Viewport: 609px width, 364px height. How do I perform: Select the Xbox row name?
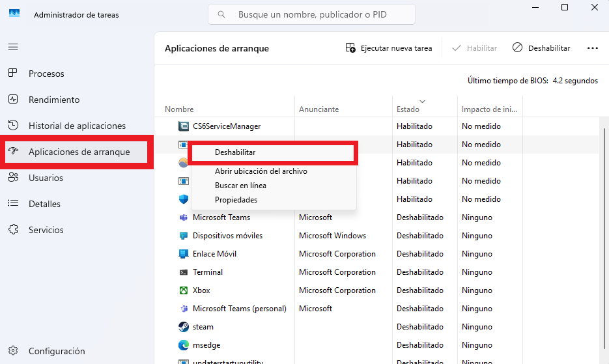point(201,290)
